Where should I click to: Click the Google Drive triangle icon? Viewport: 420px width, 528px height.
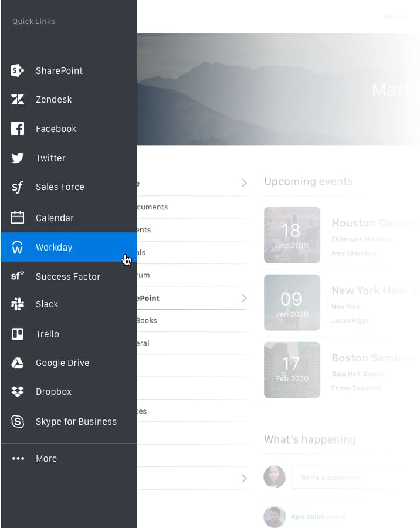pos(18,363)
